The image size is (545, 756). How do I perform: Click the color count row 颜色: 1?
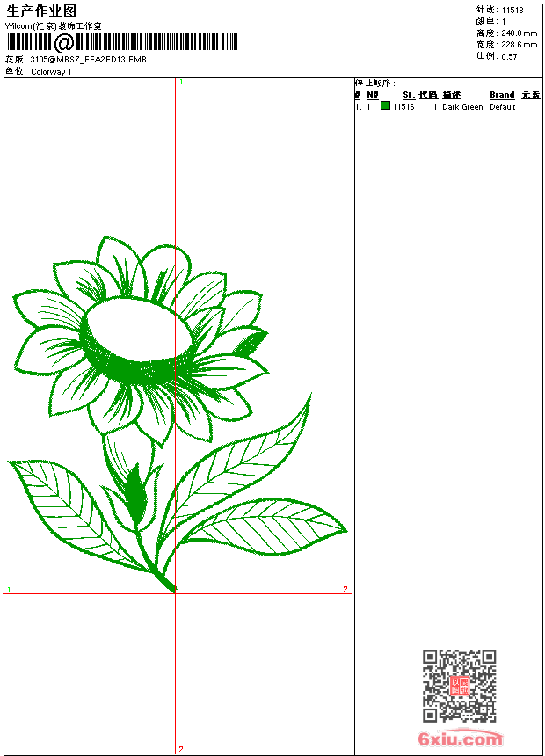tap(491, 22)
